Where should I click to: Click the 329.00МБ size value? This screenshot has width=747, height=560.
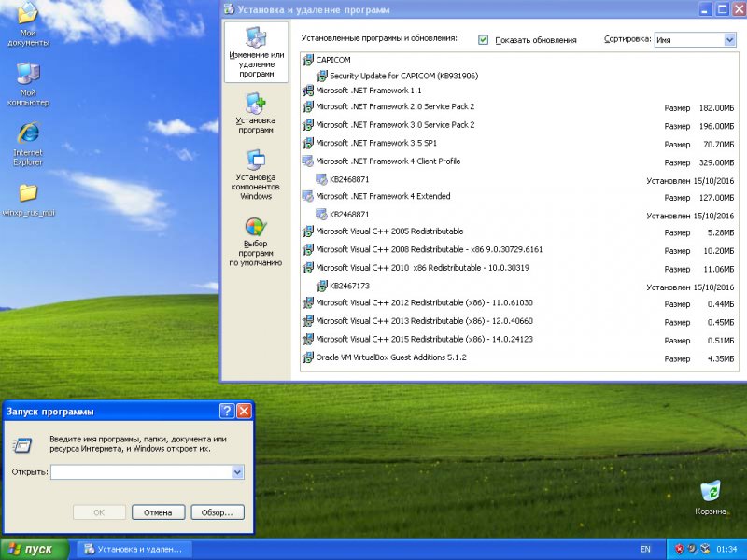tap(716, 162)
